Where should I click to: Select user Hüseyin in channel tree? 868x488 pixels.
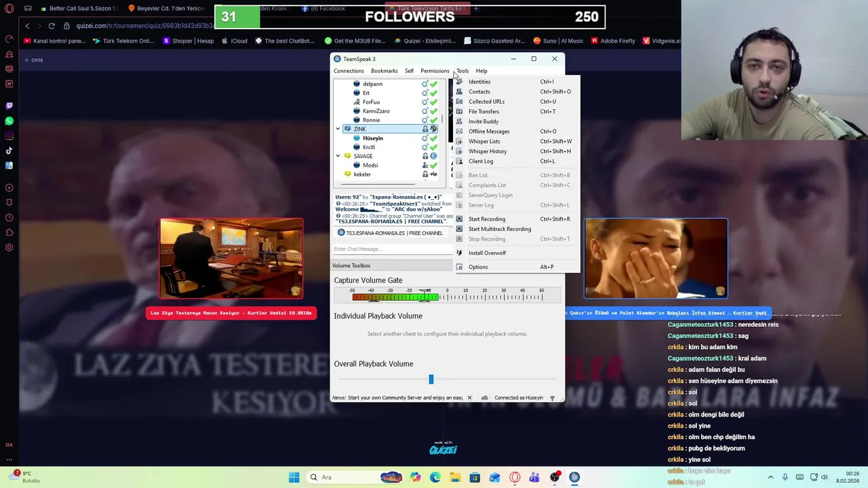coord(372,138)
